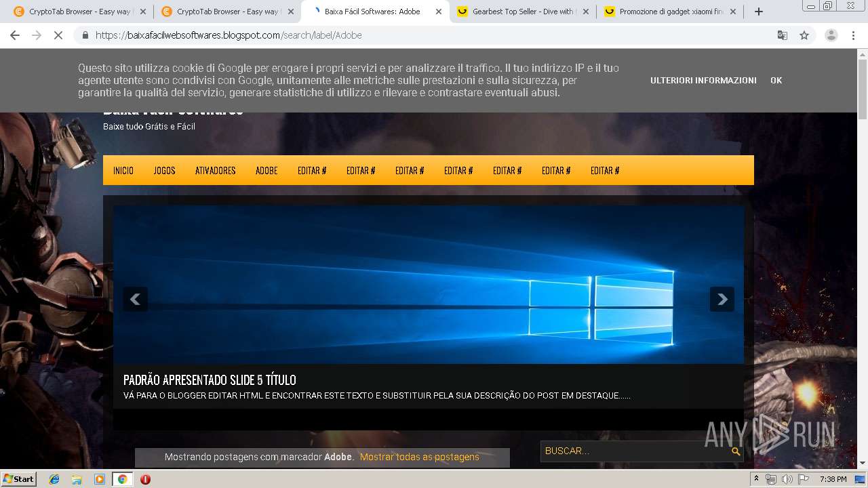Click the volume speaker tray icon
Image resolution: width=868 pixels, height=488 pixels.
pos(787,479)
